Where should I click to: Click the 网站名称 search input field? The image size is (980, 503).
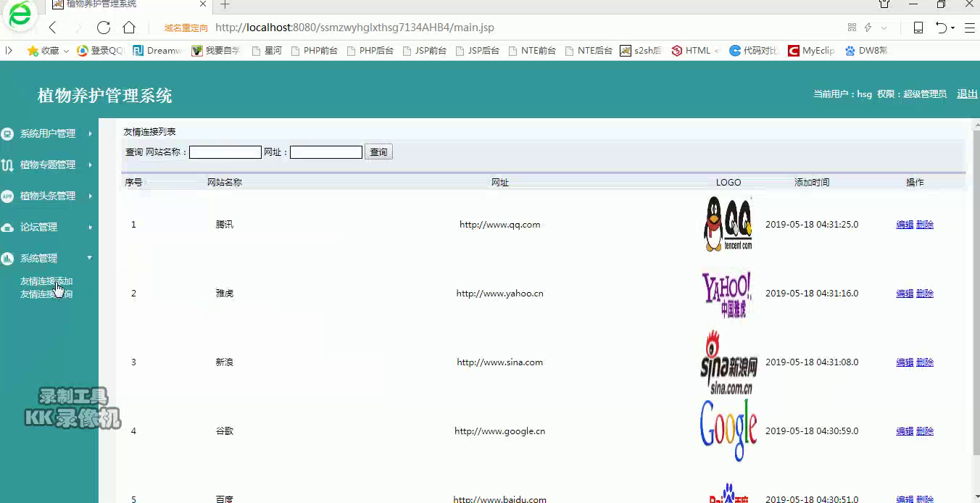point(225,152)
